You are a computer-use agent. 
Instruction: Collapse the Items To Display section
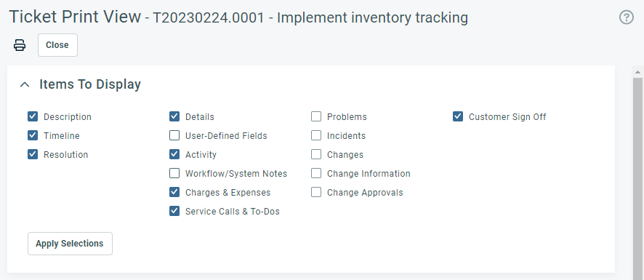pos(25,84)
